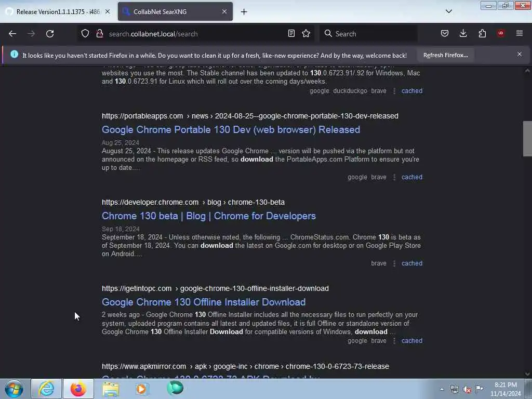This screenshot has height=399, width=532.
Task: Open Google Chrome 130 Offline Installer Download link
Action: click(x=204, y=302)
